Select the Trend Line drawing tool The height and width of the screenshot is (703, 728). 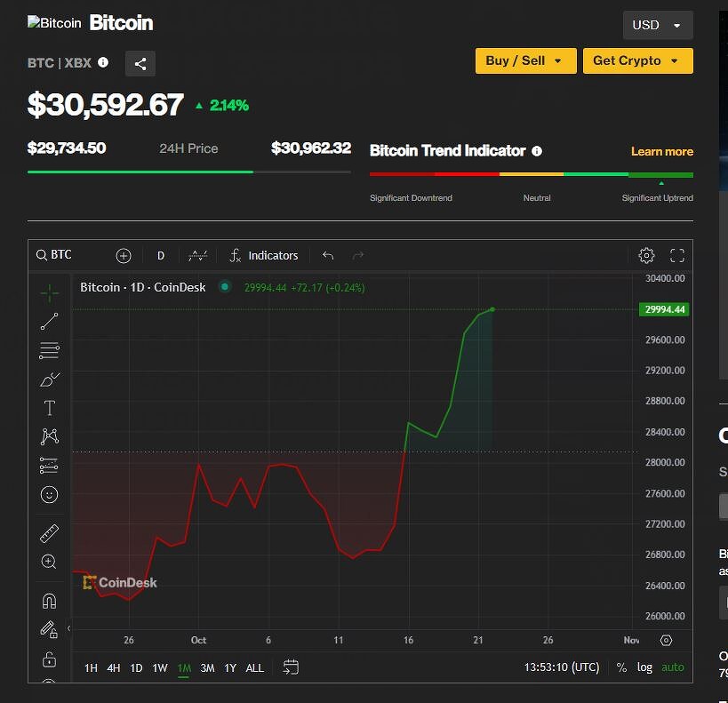coord(49,321)
